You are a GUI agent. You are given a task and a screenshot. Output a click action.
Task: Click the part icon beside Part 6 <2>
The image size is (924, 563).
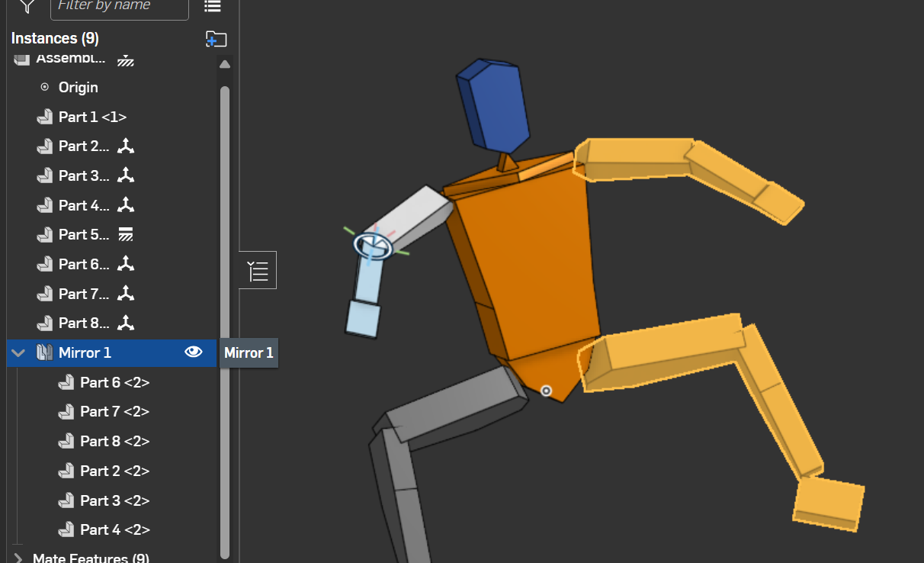(66, 381)
